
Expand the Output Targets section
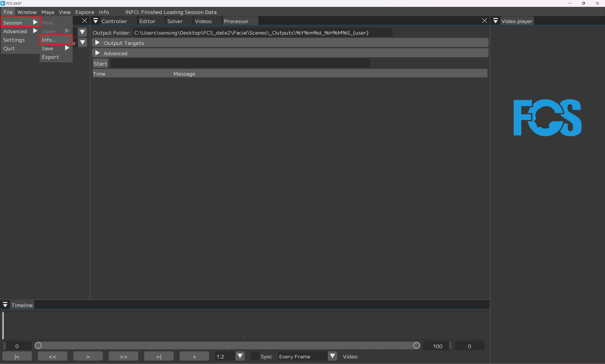point(97,43)
